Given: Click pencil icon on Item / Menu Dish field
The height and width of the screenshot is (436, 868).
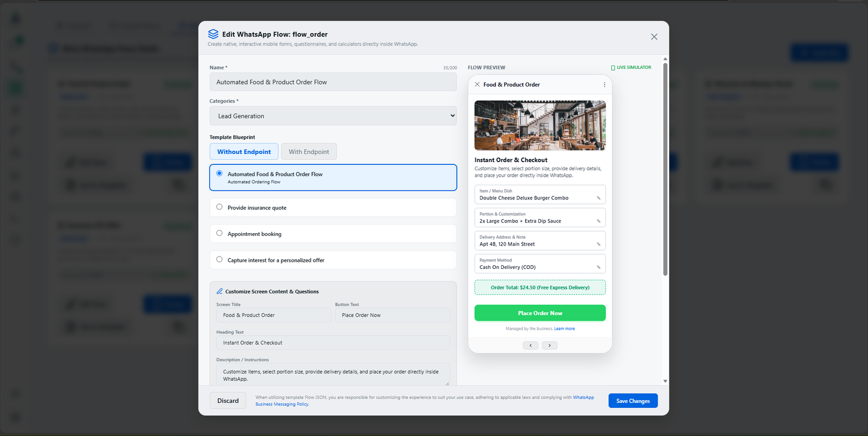Looking at the screenshot, I should click(x=598, y=198).
